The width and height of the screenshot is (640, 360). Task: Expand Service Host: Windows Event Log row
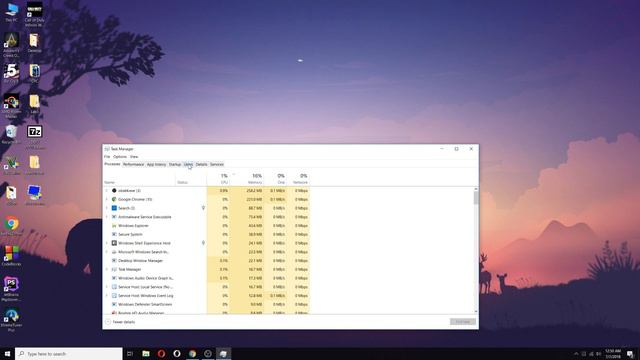pyautogui.click(x=107, y=296)
